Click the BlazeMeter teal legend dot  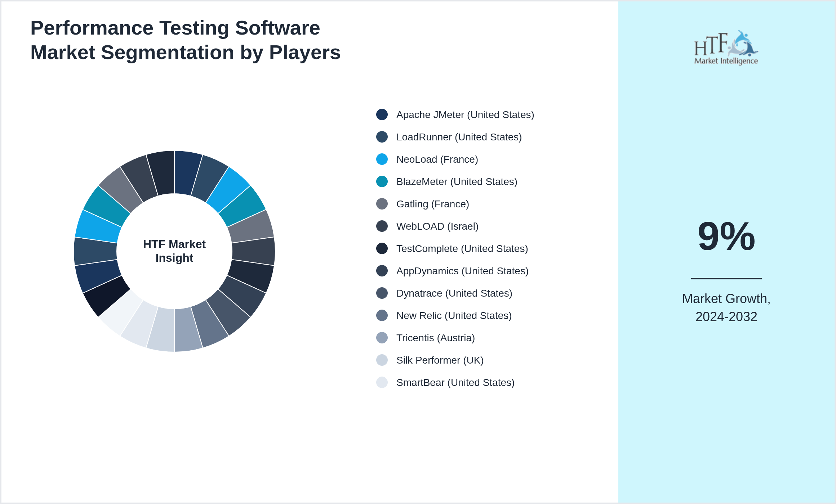382,181
